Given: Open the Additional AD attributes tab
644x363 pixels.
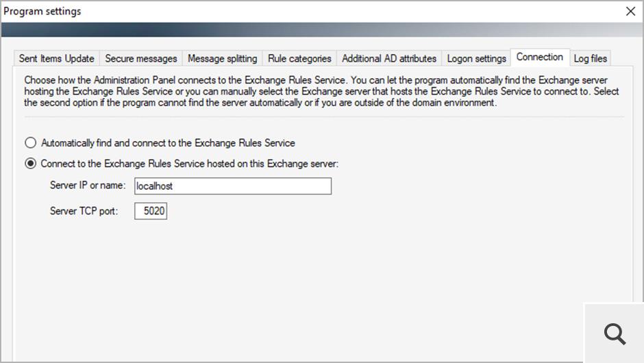Looking at the screenshot, I should click(x=389, y=58).
